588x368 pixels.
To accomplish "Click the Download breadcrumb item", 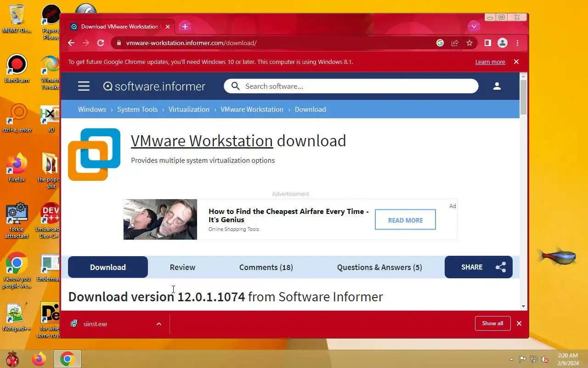I will pyautogui.click(x=310, y=109).
